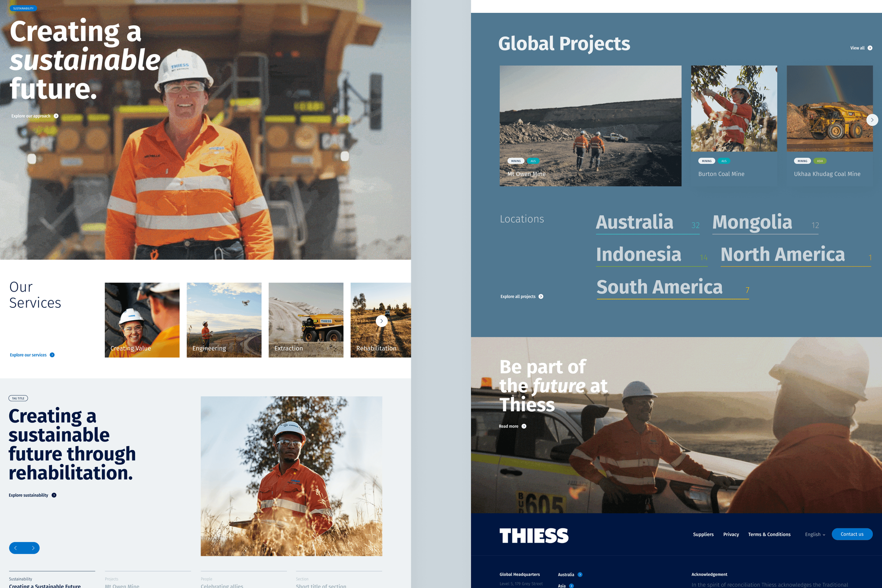Open the Creating Value service card

[142, 320]
